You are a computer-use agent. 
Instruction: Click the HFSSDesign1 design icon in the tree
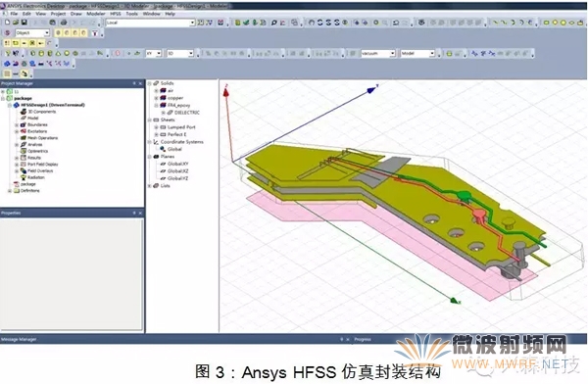pyautogui.click(x=16, y=105)
